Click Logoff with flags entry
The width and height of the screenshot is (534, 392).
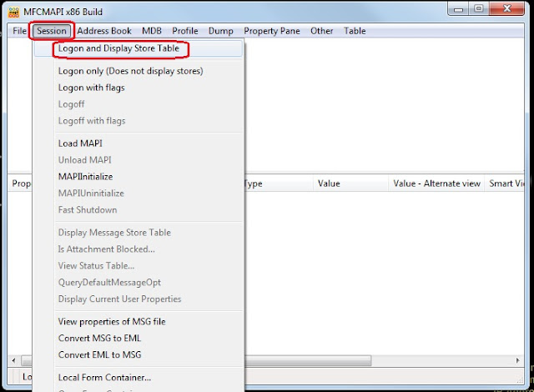click(139, 121)
